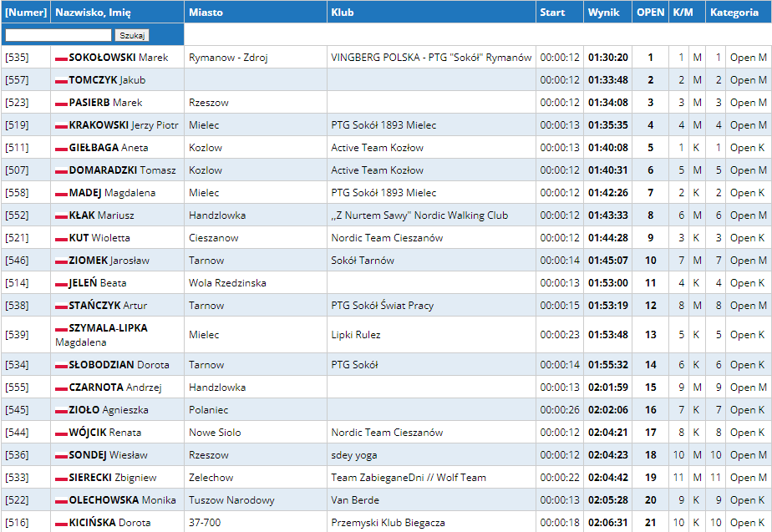Click the Miasto column header
The width and height of the screenshot is (772, 532).
coord(206,13)
